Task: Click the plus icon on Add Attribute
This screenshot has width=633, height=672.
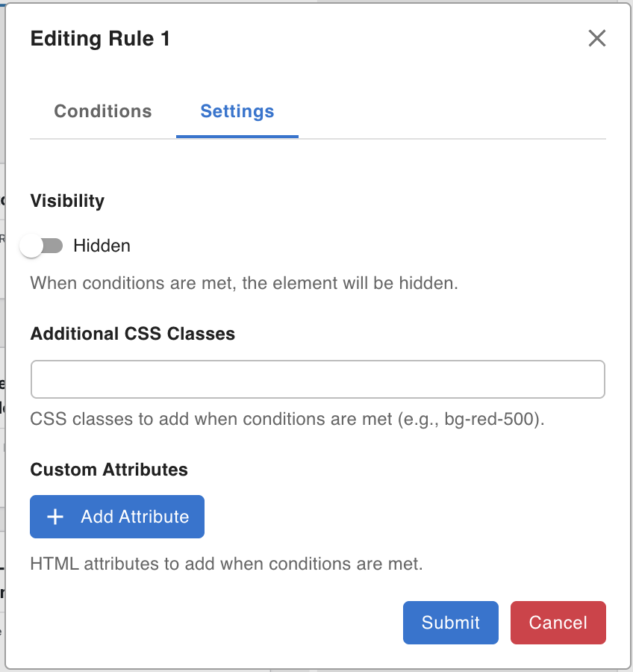Action: pyautogui.click(x=55, y=517)
